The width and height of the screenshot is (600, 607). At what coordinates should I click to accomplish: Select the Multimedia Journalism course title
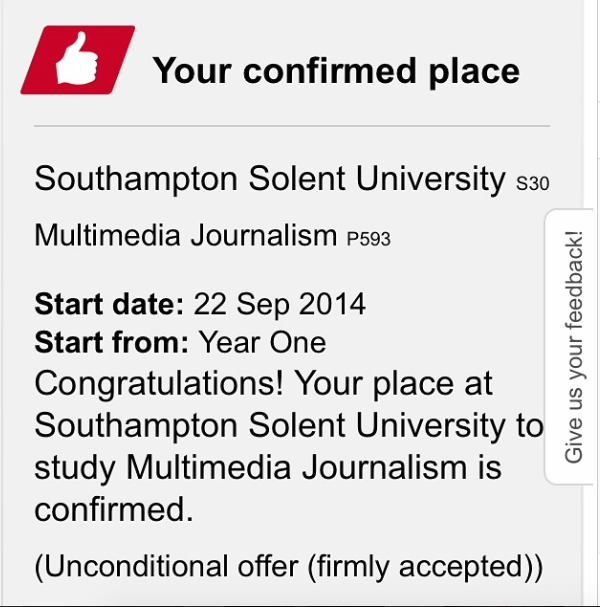point(185,236)
